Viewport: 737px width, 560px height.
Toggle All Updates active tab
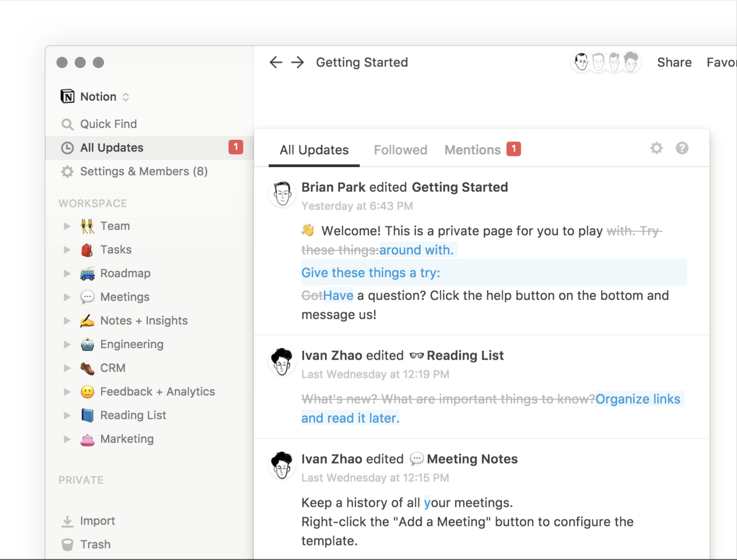[x=313, y=150]
